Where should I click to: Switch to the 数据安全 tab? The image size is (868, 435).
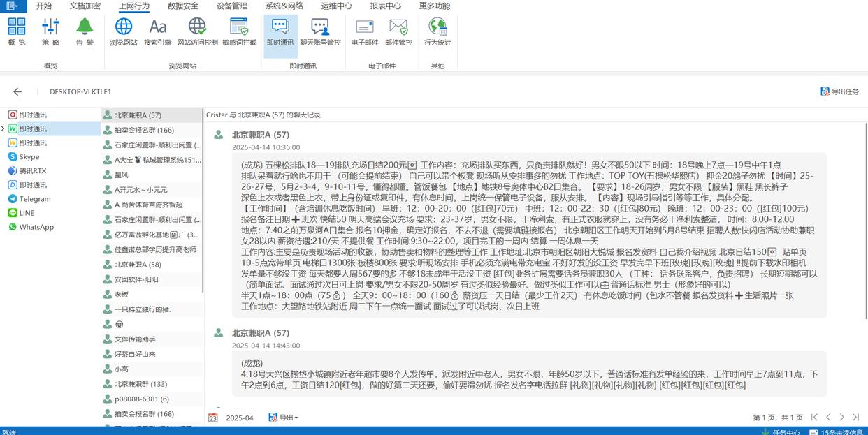[x=182, y=6]
